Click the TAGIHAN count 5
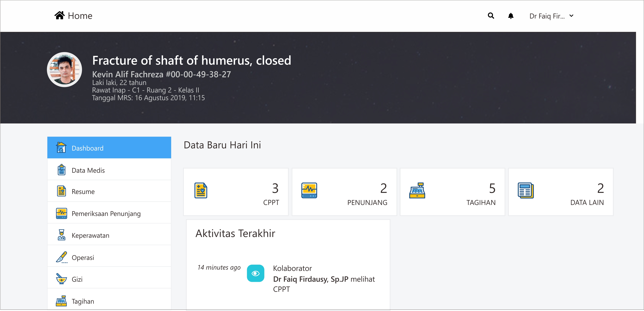Viewport: 644px width, 311px height. [492, 188]
